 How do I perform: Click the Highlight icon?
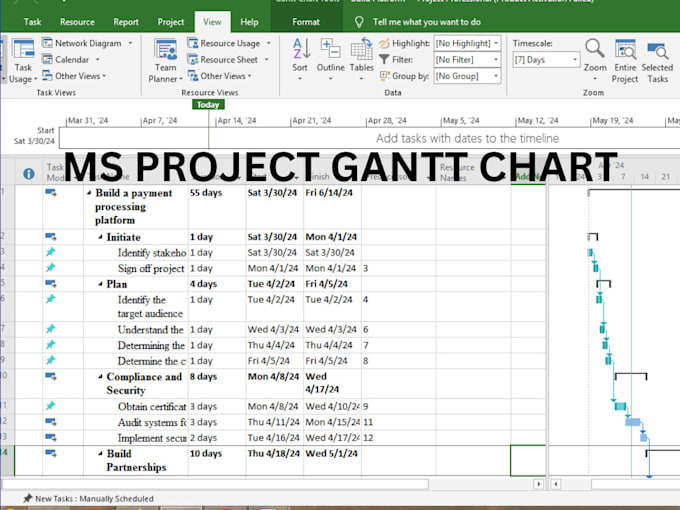tap(384, 43)
